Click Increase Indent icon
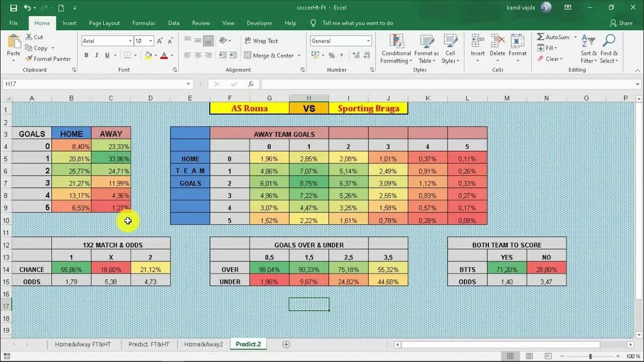The width and height of the screenshot is (644, 362). (x=233, y=55)
